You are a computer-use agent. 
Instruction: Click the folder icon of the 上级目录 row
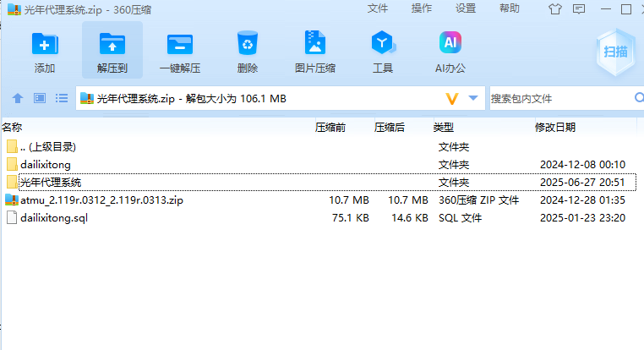[x=12, y=146]
